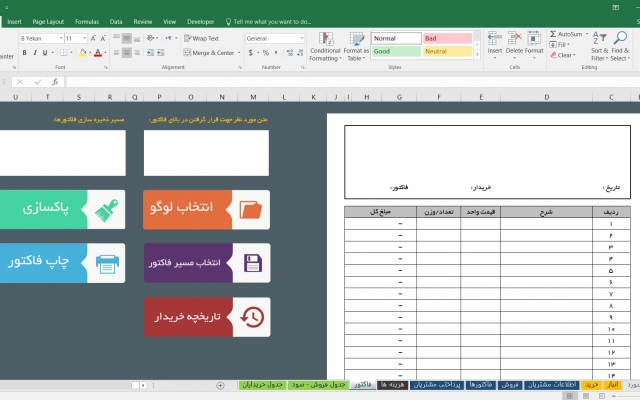This screenshot has width=640, height=400.
Task: Align text to the top
Action: click(x=117, y=38)
